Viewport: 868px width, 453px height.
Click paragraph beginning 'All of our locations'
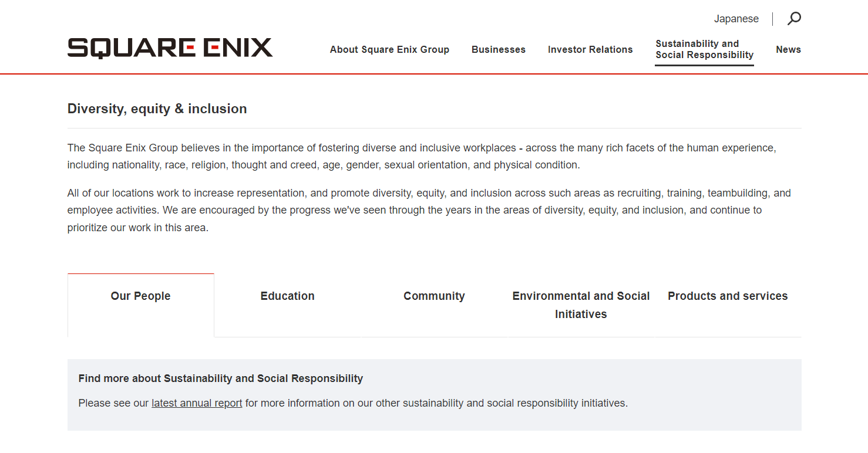(429, 210)
